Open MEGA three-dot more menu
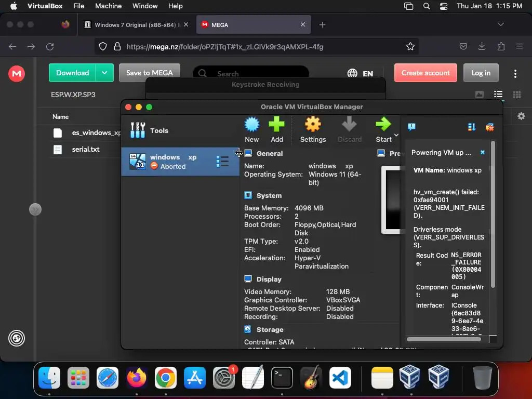This screenshot has width=532, height=399. tap(515, 74)
